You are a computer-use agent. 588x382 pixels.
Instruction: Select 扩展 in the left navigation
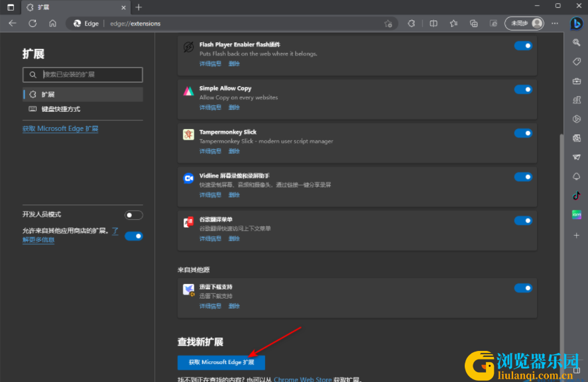[83, 95]
